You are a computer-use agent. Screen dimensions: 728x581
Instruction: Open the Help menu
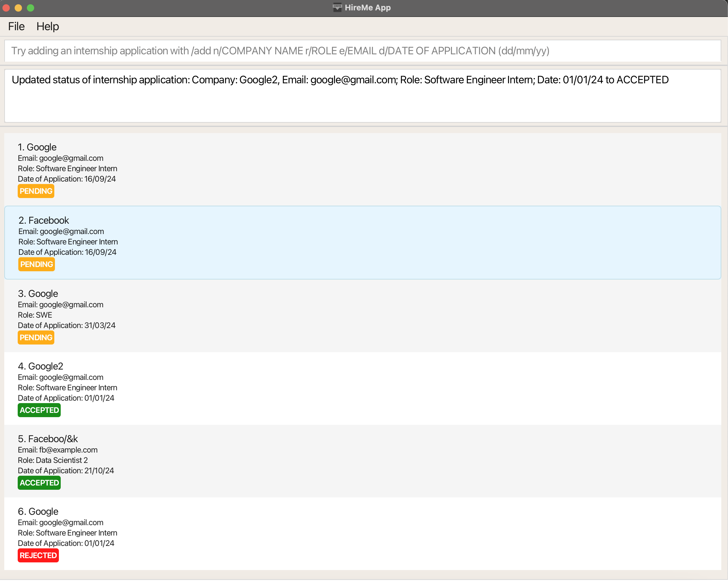point(48,26)
